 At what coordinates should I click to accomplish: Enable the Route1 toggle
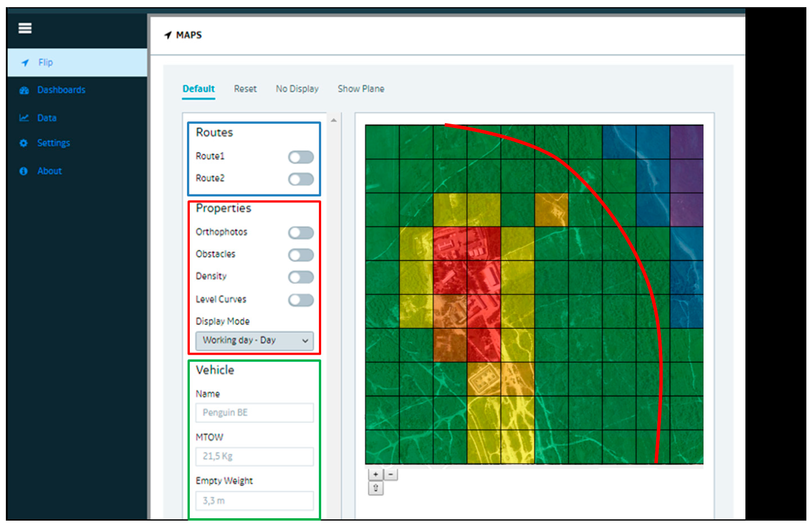pos(301,157)
